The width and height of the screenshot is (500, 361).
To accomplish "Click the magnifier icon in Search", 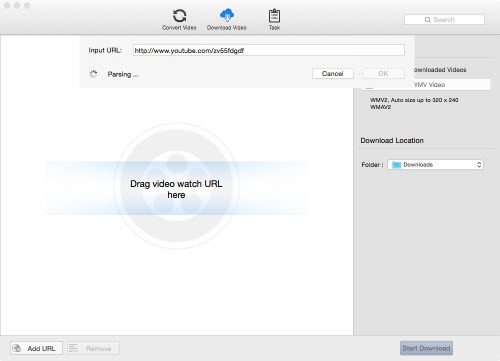I will 428,20.
